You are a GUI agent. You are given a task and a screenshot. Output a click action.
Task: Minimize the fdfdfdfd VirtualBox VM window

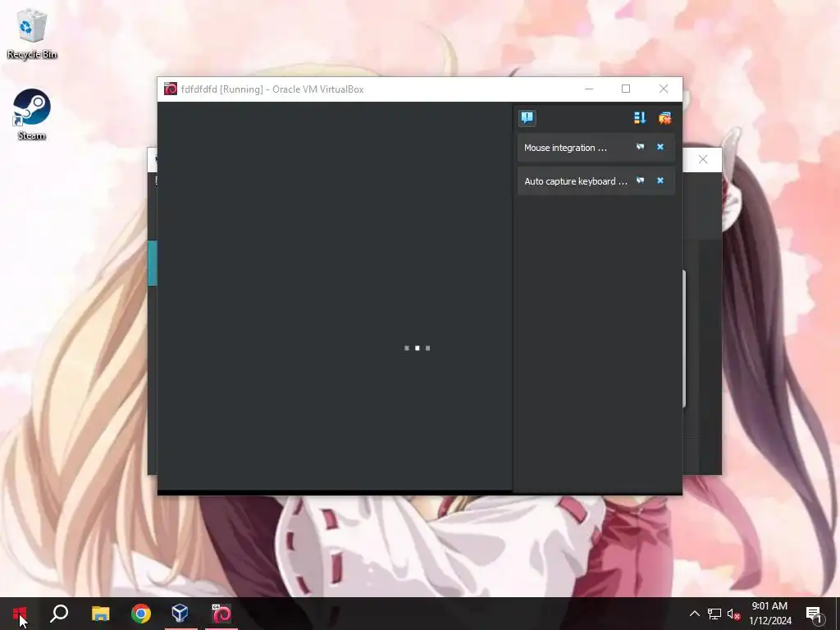589,89
